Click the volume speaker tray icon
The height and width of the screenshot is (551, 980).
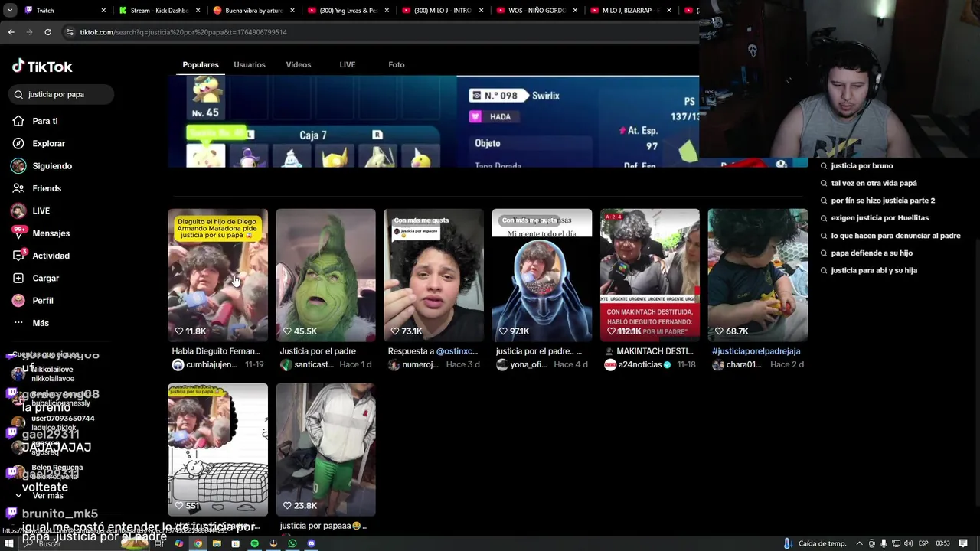(x=908, y=543)
